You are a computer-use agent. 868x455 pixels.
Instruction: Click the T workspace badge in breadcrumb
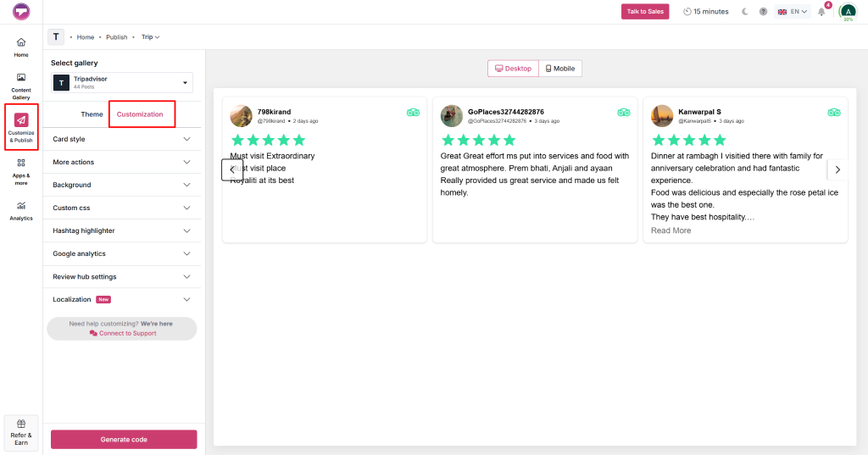[x=56, y=37]
